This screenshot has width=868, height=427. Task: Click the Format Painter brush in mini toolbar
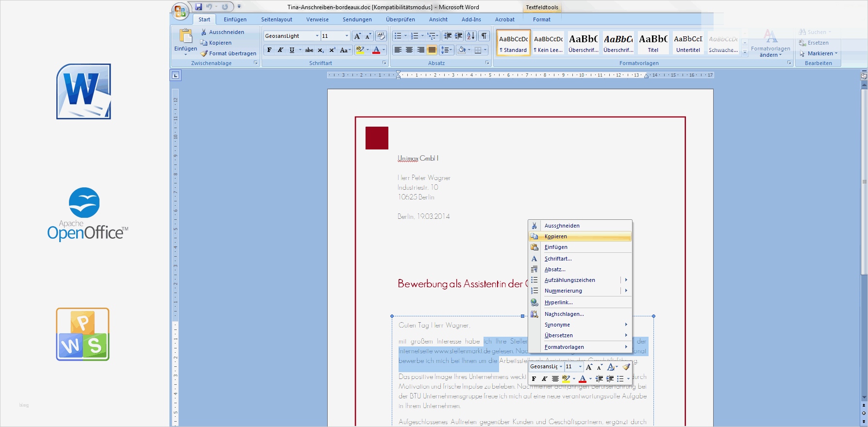[x=626, y=367]
